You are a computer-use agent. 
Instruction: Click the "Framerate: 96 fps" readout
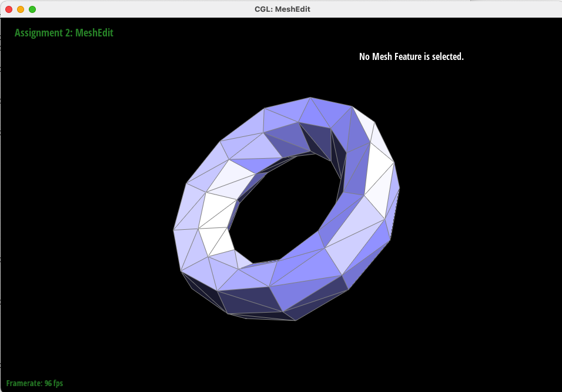pos(35,383)
